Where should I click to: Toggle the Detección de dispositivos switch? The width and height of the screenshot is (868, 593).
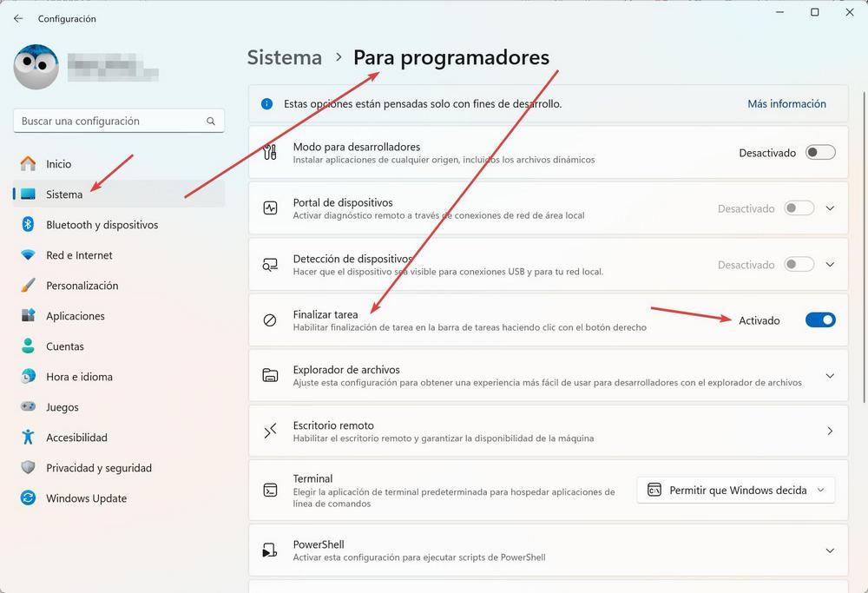coord(799,264)
